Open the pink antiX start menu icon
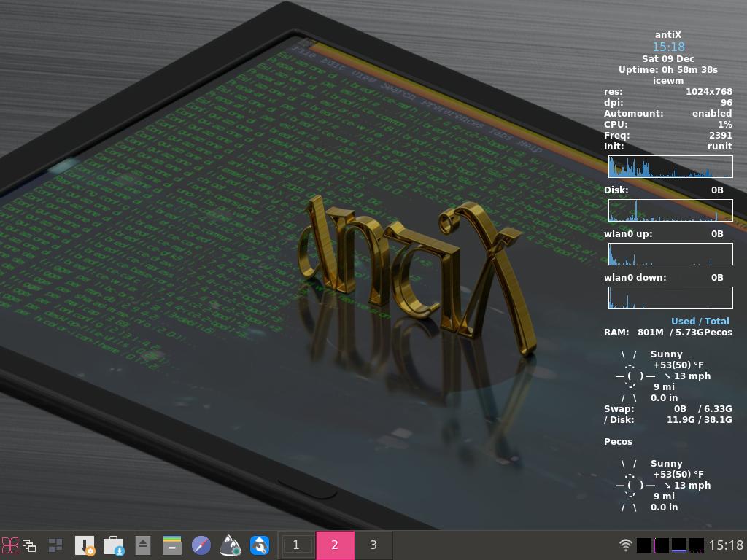This screenshot has height=560, width=747. [x=9, y=545]
